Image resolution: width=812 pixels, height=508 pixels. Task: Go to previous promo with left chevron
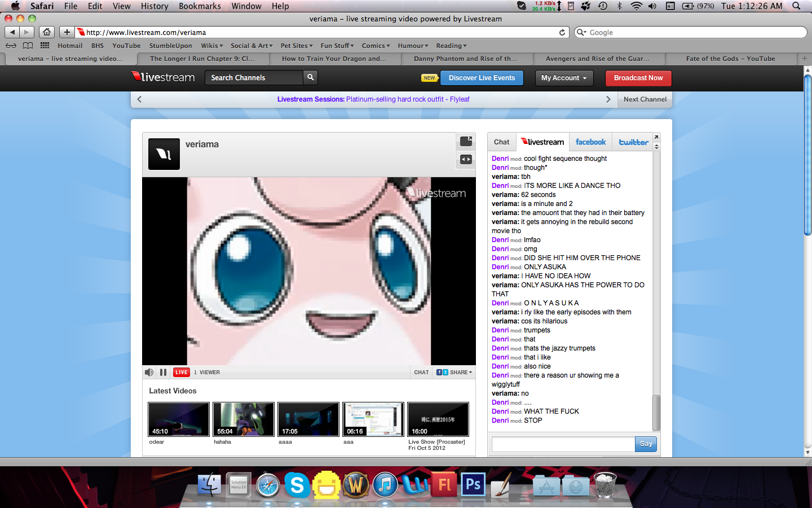pyautogui.click(x=139, y=99)
